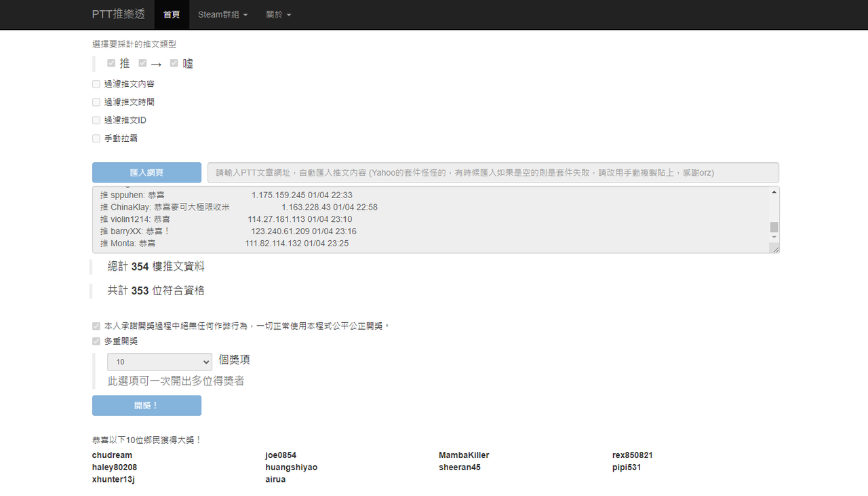The image size is (868, 496).
Task: Enable 過濾推文時間 checkbox
Action: tap(96, 102)
